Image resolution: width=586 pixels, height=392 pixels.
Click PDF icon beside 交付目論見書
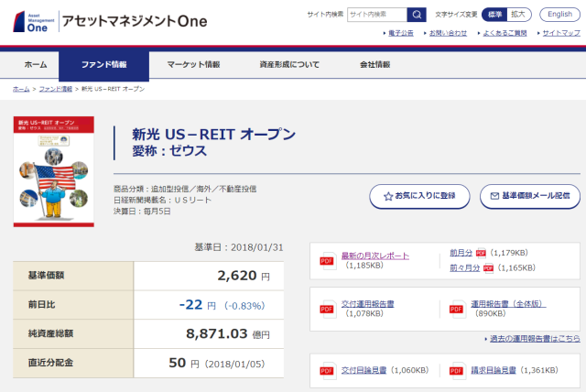[x=327, y=371]
